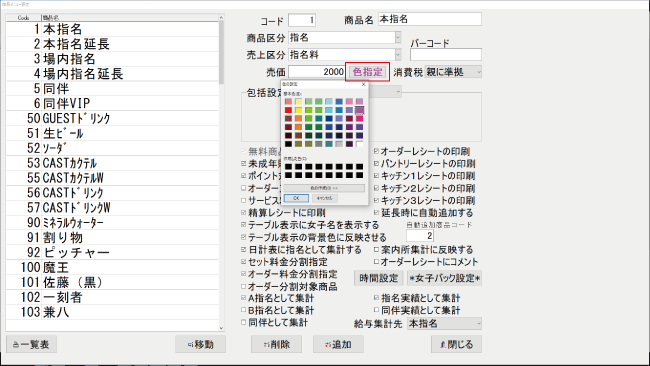This screenshot has width=650, height=366.
Task: Pick the bright red color swatch
Action: [x=288, y=110]
